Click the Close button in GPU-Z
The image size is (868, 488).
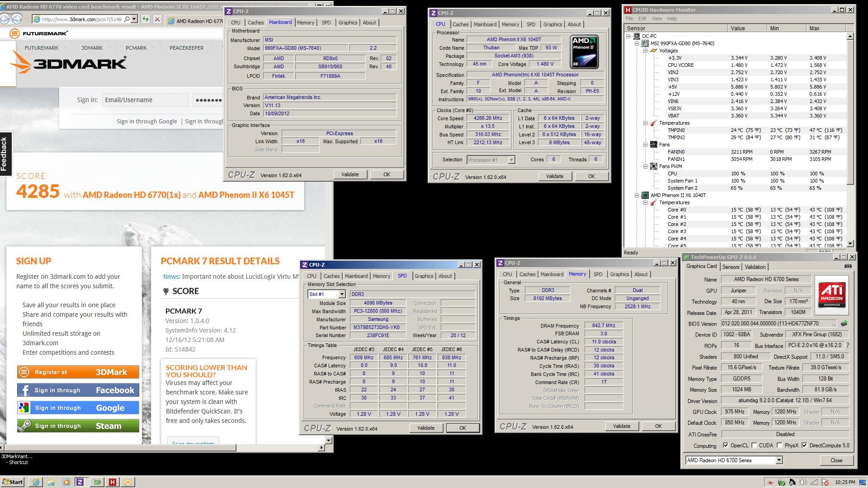(836, 460)
